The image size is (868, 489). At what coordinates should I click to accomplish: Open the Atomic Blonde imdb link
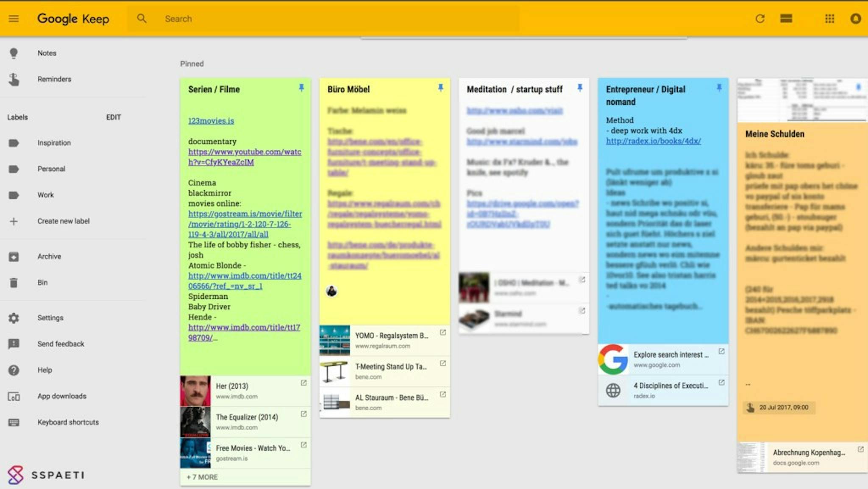point(245,281)
